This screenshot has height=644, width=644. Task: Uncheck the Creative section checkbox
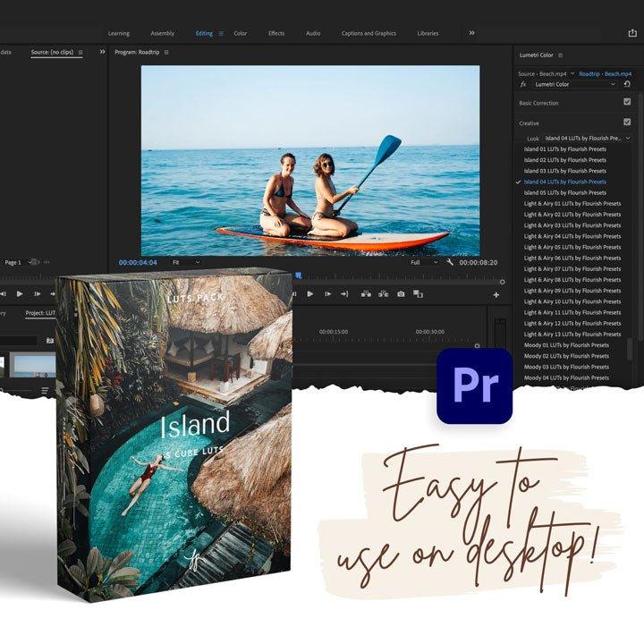tap(627, 122)
